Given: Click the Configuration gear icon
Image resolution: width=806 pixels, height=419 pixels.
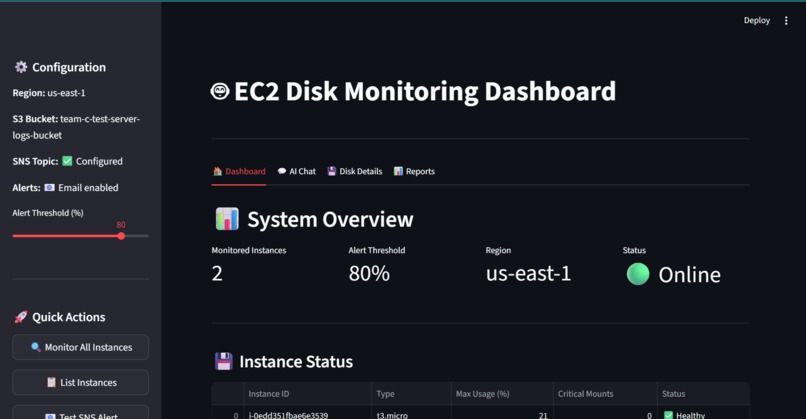Looking at the screenshot, I should 21,67.
